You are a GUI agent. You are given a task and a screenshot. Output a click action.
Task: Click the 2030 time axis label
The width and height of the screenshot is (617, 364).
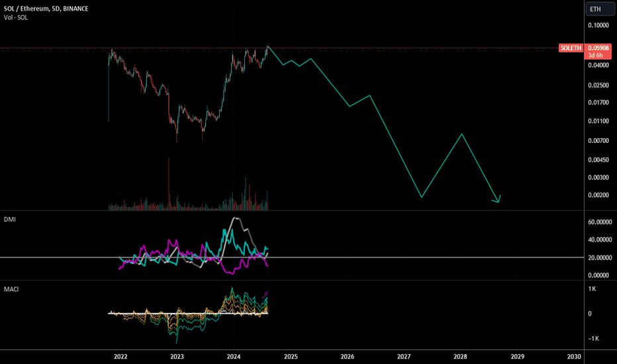coord(574,357)
